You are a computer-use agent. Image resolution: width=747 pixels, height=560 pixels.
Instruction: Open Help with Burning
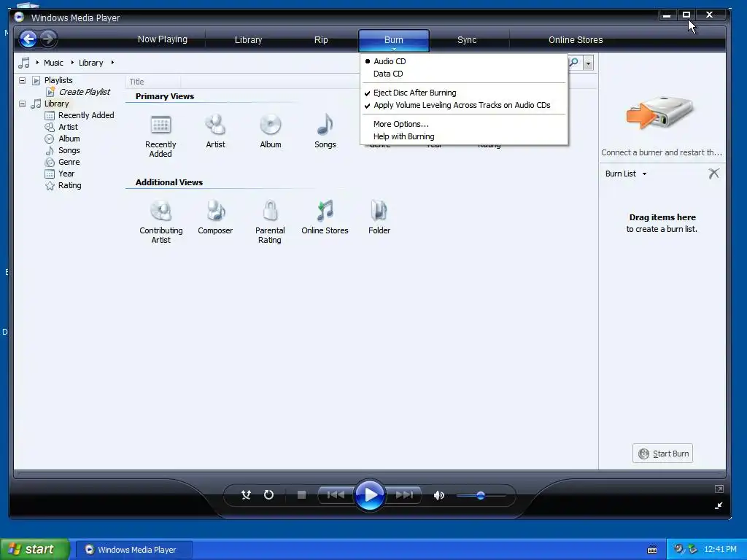403,136
